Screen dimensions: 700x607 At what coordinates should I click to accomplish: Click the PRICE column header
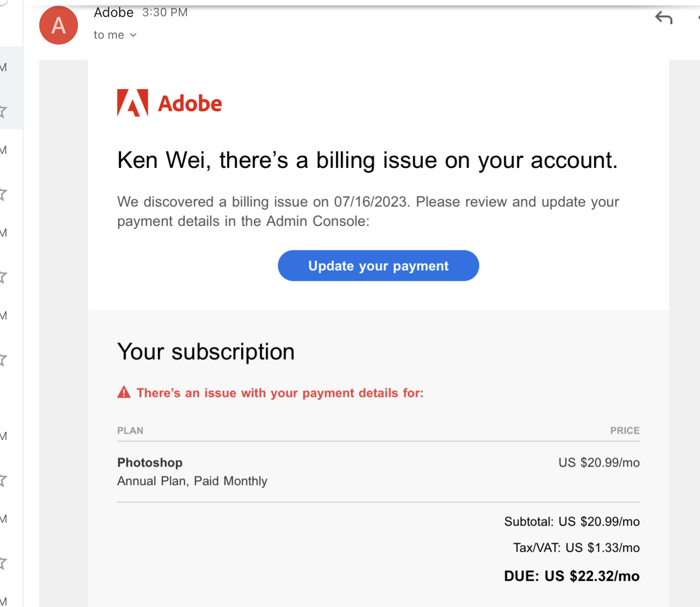625,430
